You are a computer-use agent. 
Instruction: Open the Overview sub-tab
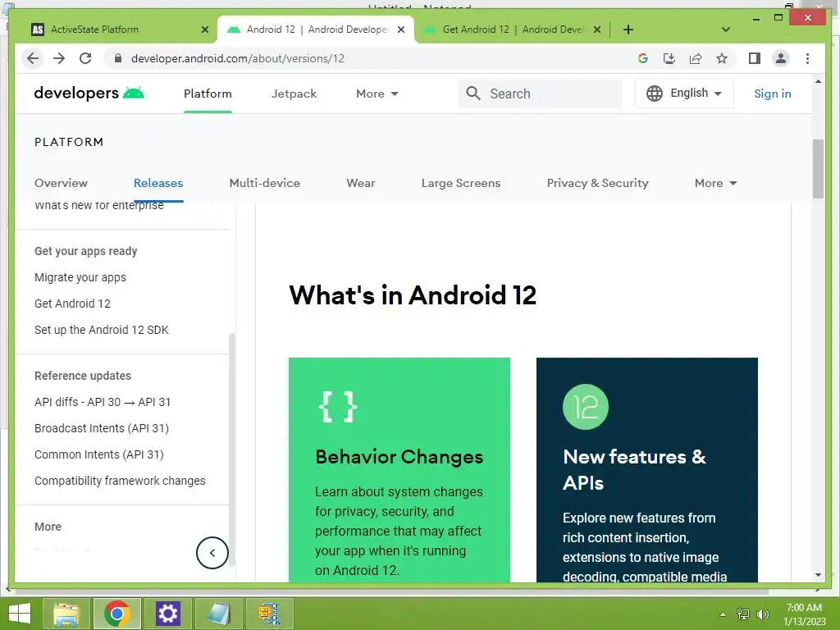(x=61, y=183)
